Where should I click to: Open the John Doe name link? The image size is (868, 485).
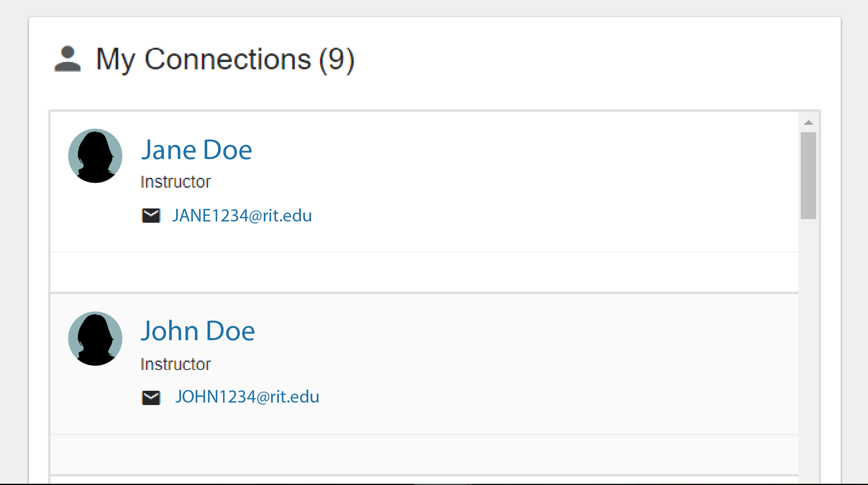pos(198,331)
